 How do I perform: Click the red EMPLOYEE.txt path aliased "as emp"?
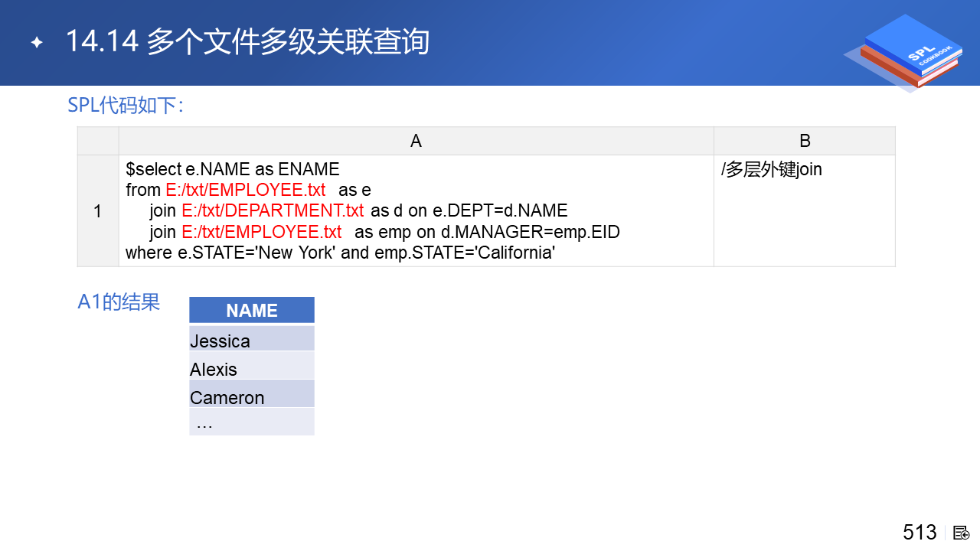pos(262,232)
